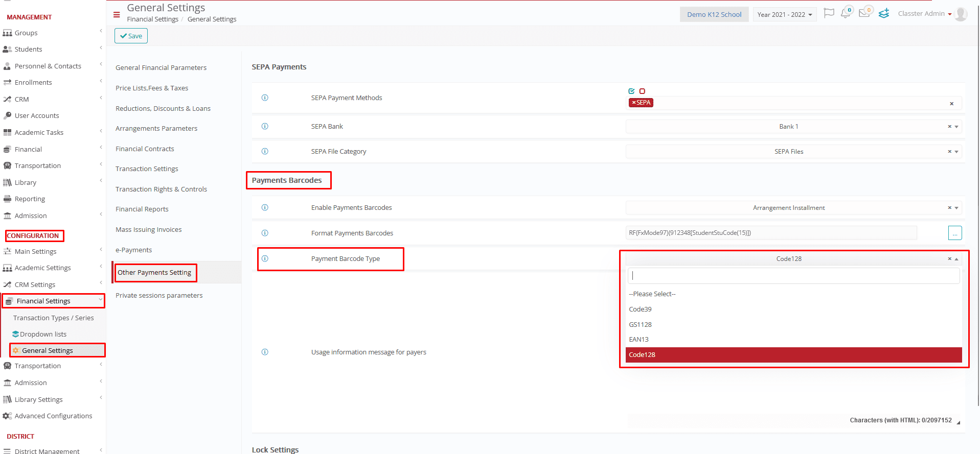980x454 pixels.
Task: Select all SEPA payment methods checkbox icon
Action: pyautogui.click(x=631, y=91)
